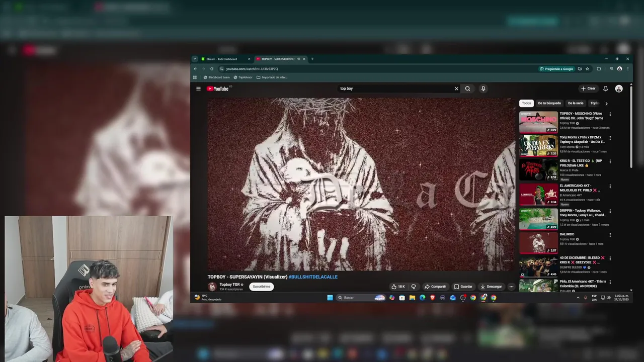Select the 'Todos' filter chip

(526, 103)
